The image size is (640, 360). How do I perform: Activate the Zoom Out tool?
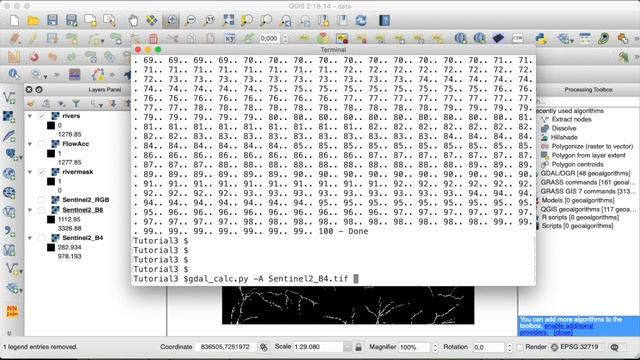click(190, 20)
